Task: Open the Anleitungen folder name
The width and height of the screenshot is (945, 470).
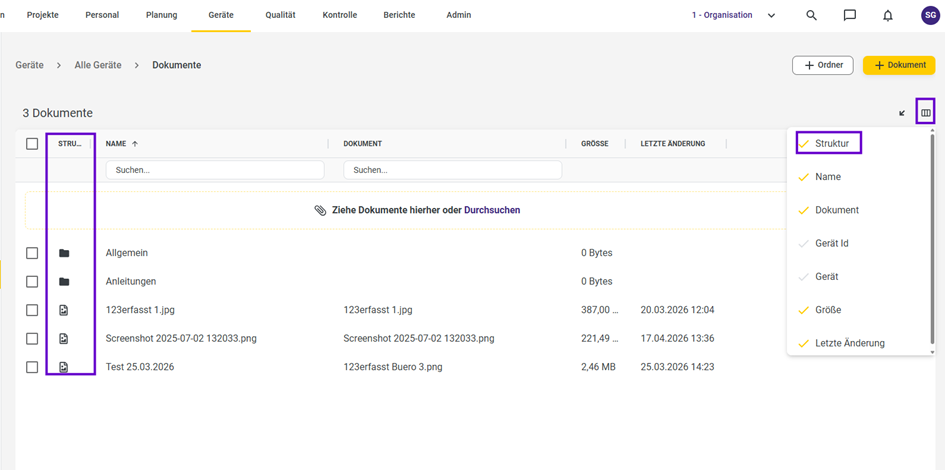Action: tap(131, 281)
